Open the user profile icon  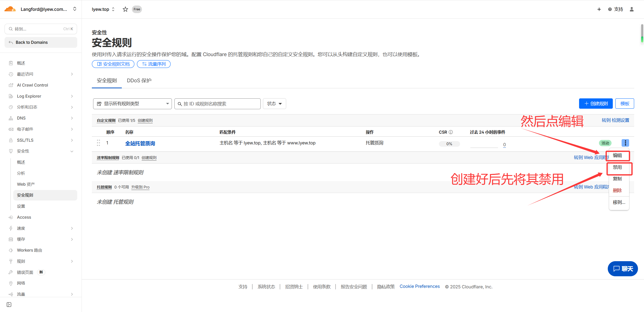coord(631,9)
